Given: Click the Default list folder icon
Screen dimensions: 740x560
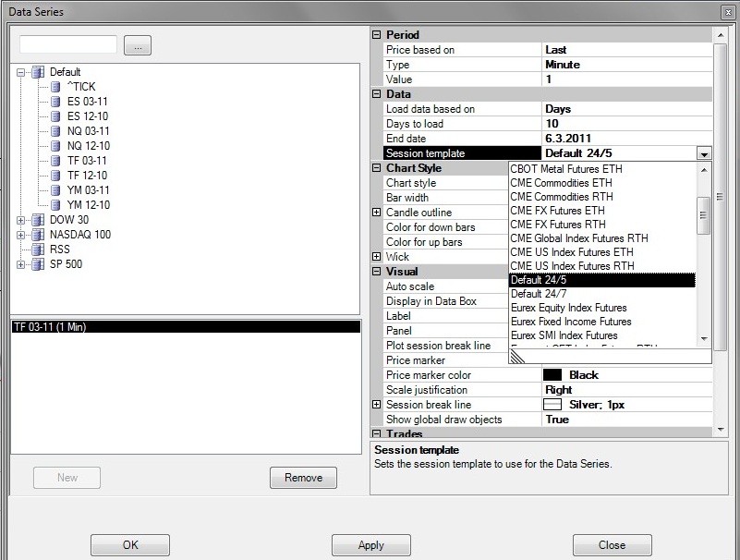Looking at the screenshot, I should coord(38,72).
